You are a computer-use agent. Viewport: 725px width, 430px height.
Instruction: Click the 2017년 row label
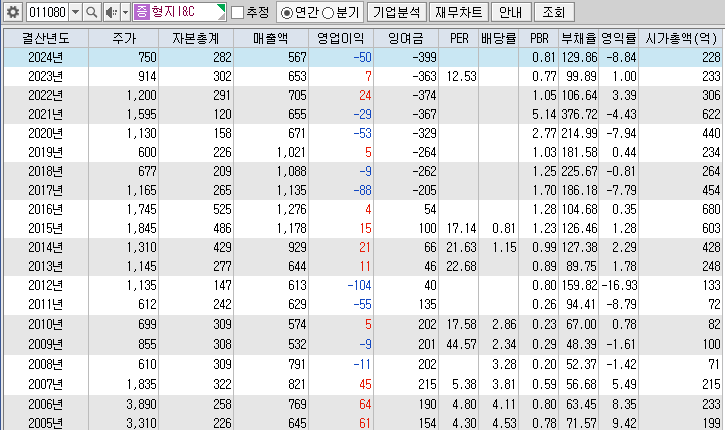(45, 190)
